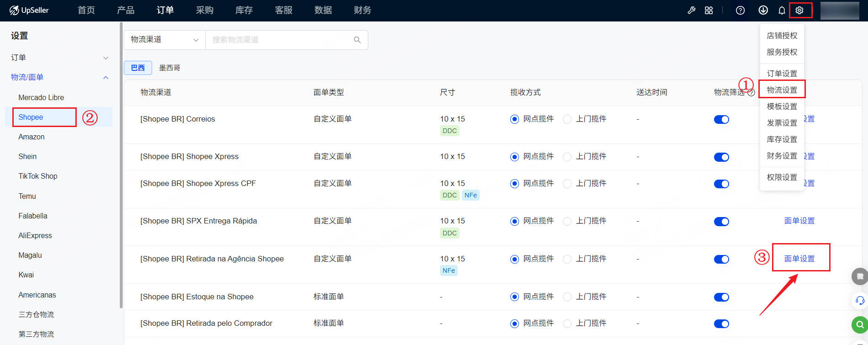This screenshot has width=868, height=345.
Task: Open 订单 in top navigation
Action: tap(165, 10)
